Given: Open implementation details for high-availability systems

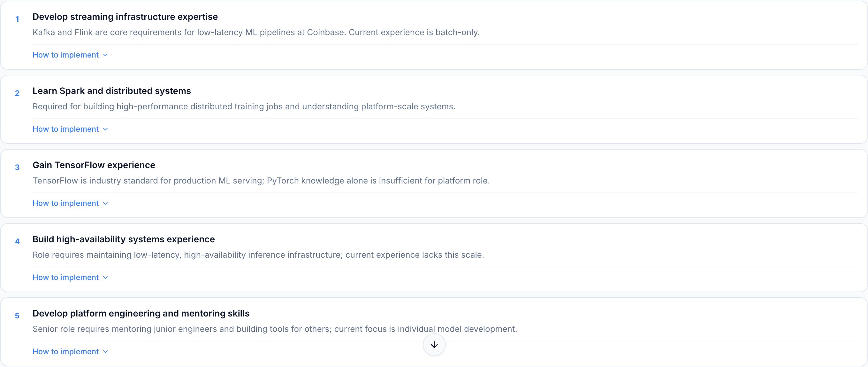Looking at the screenshot, I should pyautogui.click(x=66, y=277).
